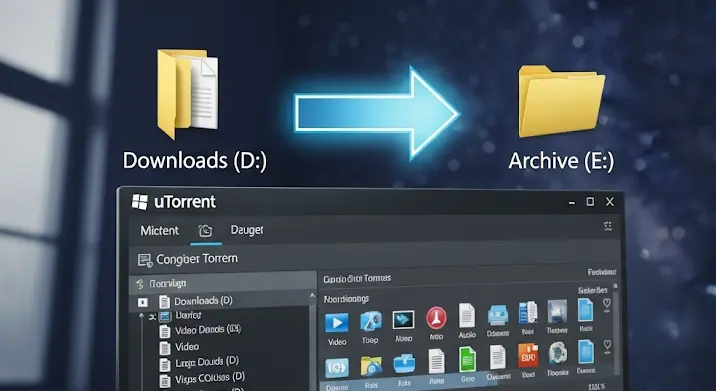Click the white document icon left of green sheet

437,361
